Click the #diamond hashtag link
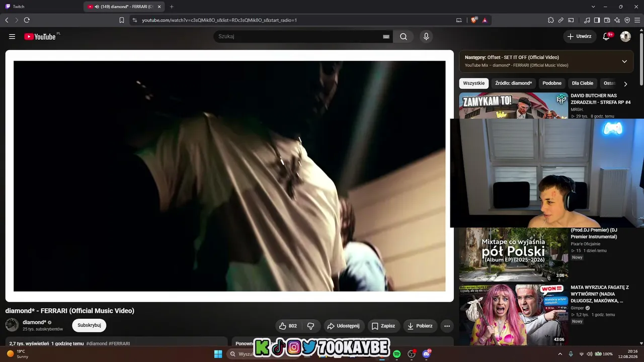Screen dimensions: 644x362 click(97, 344)
